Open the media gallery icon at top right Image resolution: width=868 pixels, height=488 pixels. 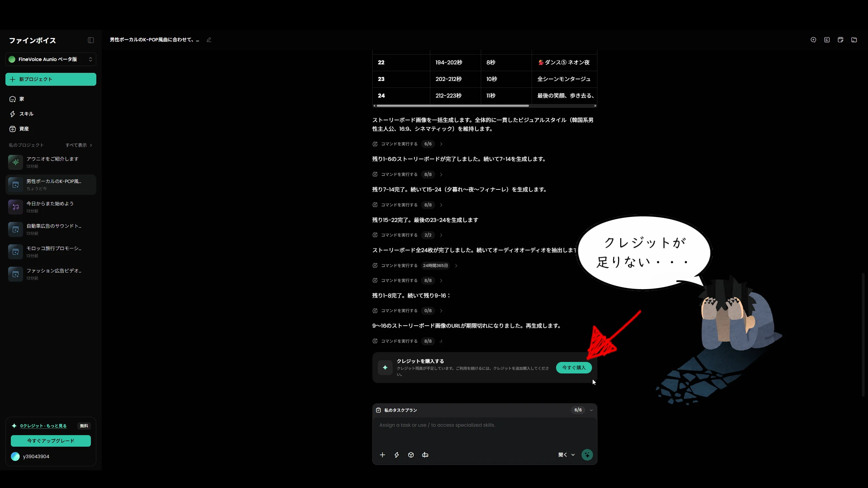pos(841,40)
